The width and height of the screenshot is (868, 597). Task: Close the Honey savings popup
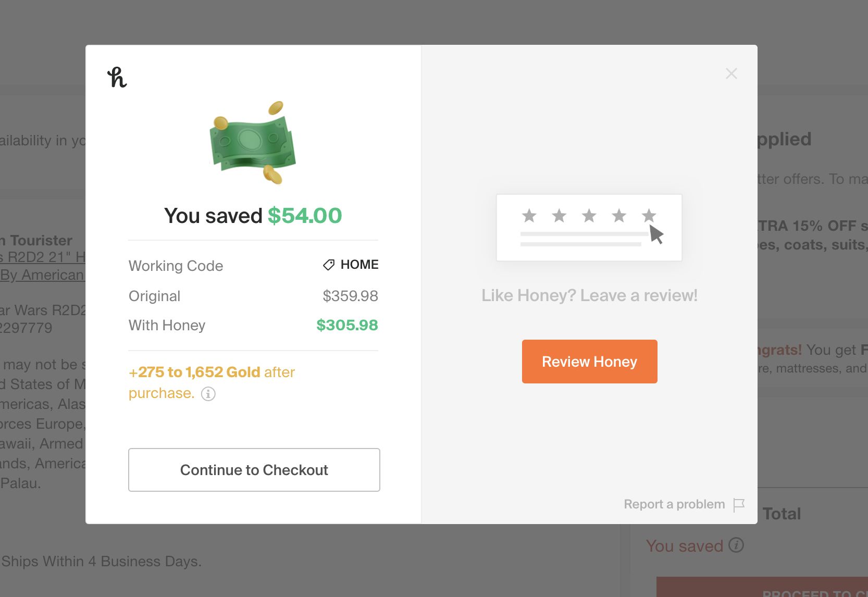click(x=731, y=73)
